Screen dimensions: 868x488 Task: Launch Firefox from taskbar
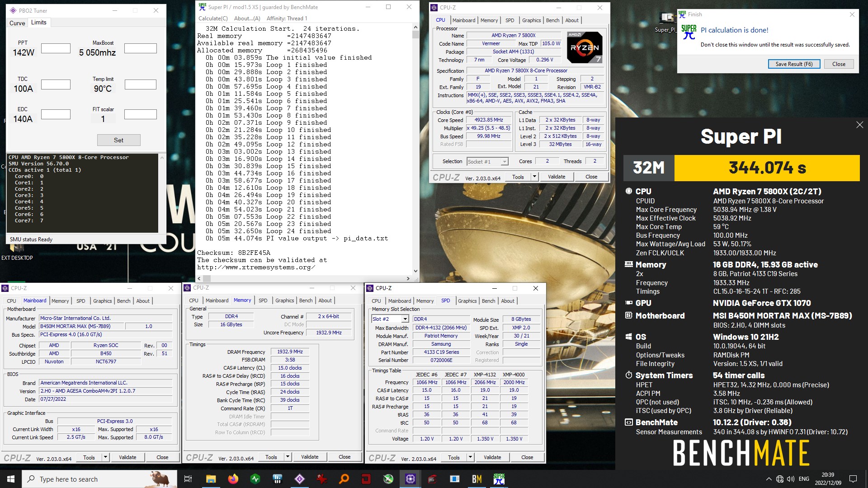233,479
